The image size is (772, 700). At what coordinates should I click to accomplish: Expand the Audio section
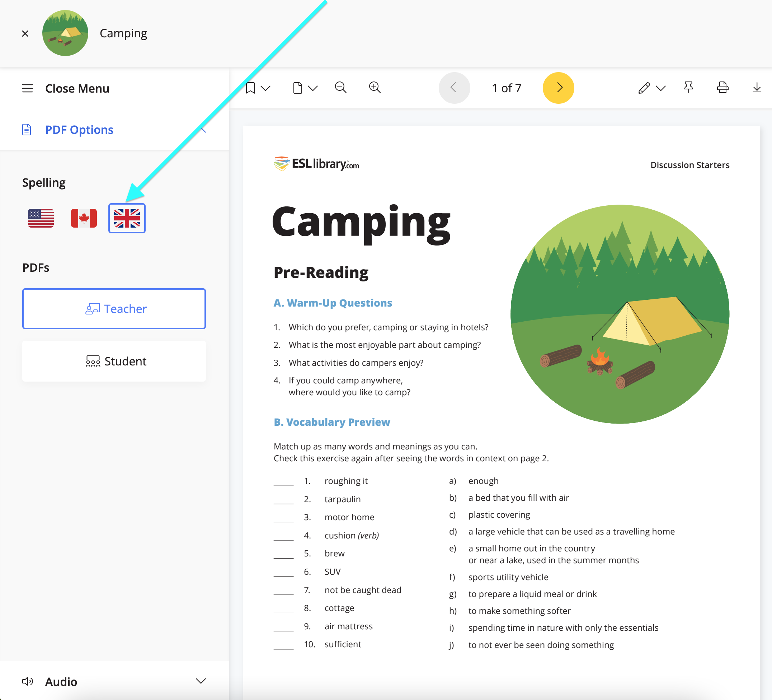201,681
